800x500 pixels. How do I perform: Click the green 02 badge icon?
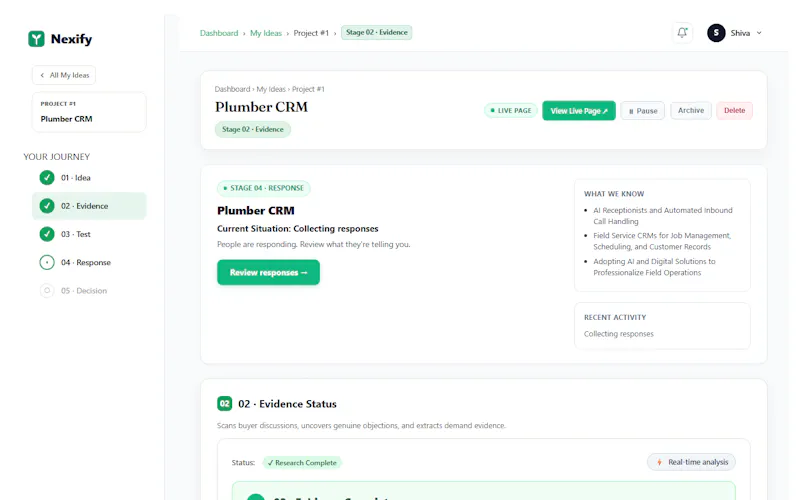[224, 404]
